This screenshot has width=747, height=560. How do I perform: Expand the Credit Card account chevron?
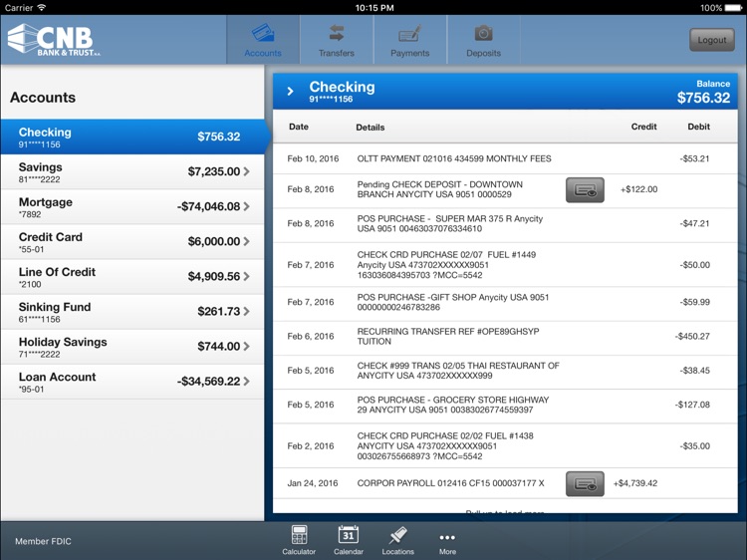[246, 241]
